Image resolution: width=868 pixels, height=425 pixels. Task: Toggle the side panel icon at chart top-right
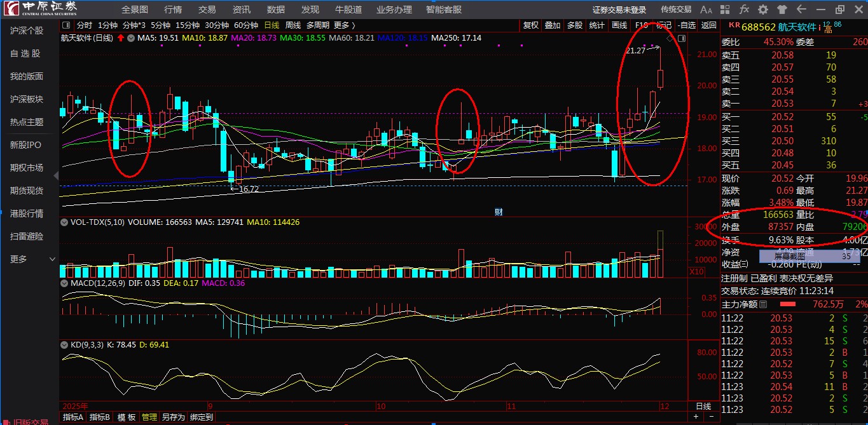click(x=682, y=39)
